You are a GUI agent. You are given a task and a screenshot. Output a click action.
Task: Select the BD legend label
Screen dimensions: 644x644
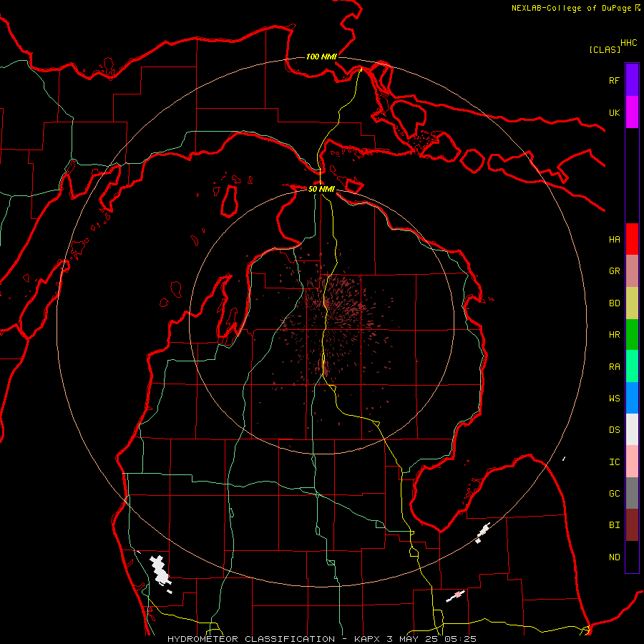point(614,303)
